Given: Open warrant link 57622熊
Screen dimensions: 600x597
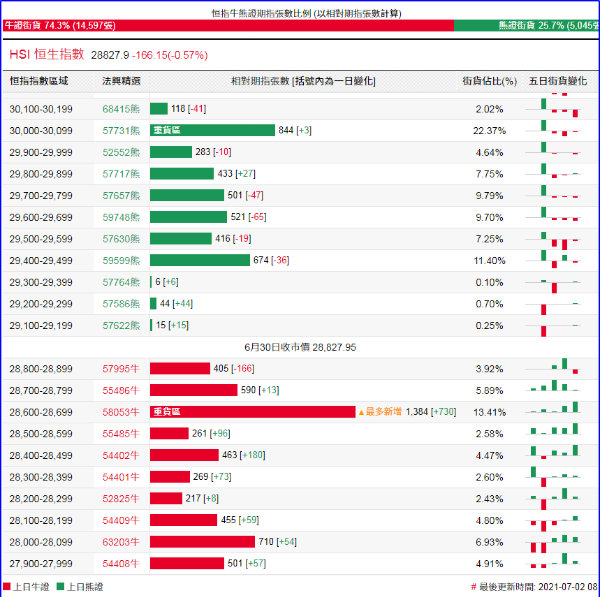Looking at the screenshot, I should (121, 326).
